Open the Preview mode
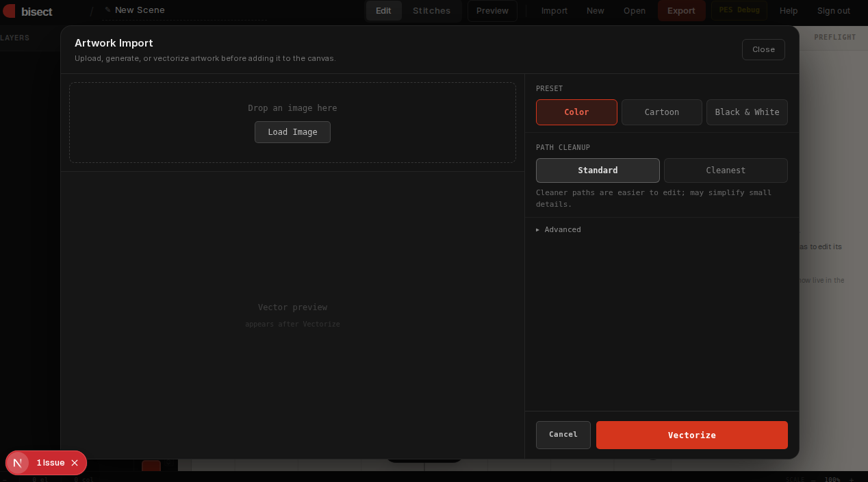This screenshot has height=482, width=868. point(492,10)
